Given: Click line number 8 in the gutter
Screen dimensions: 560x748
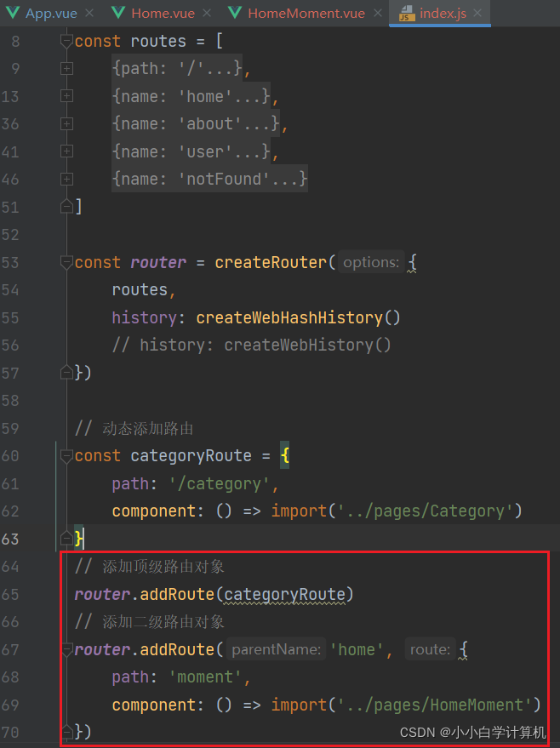Looking at the screenshot, I should [15, 42].
